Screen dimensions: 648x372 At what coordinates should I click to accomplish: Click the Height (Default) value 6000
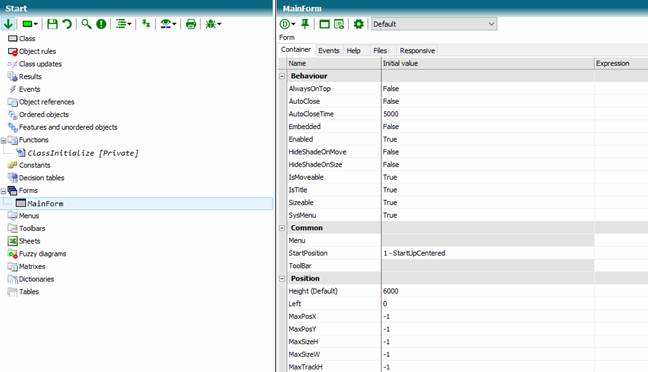click(391, 291)
